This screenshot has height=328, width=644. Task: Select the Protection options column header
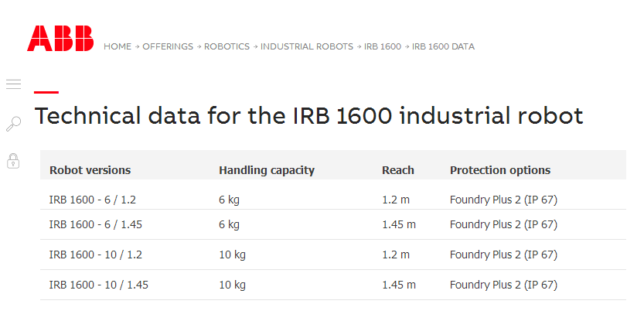(500, 170)
